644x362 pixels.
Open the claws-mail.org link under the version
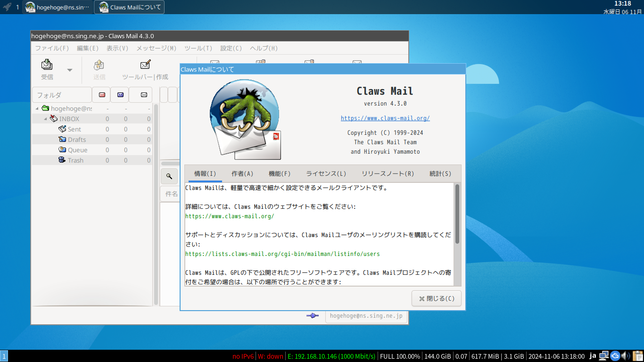pyautogui.click(x=385, y=118)
